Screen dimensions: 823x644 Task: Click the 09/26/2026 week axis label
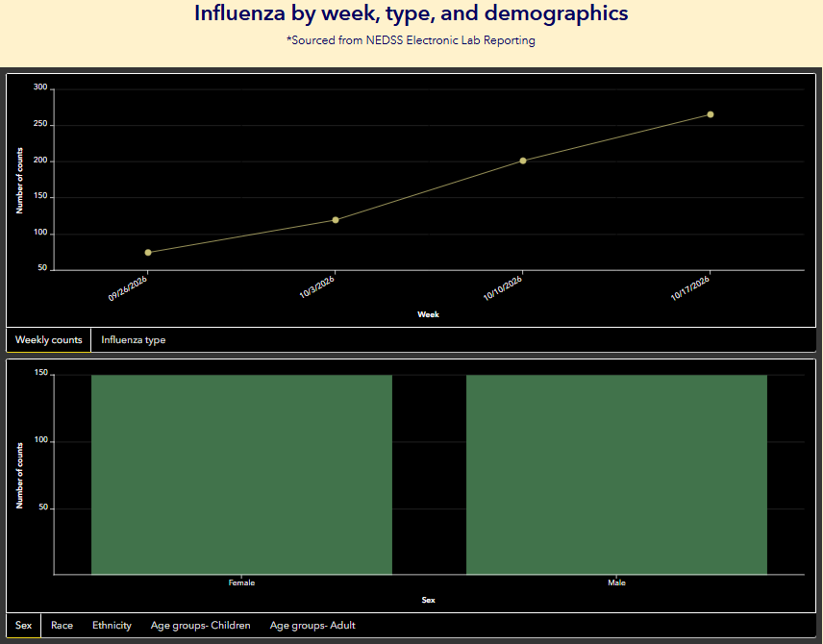point(128,288)
